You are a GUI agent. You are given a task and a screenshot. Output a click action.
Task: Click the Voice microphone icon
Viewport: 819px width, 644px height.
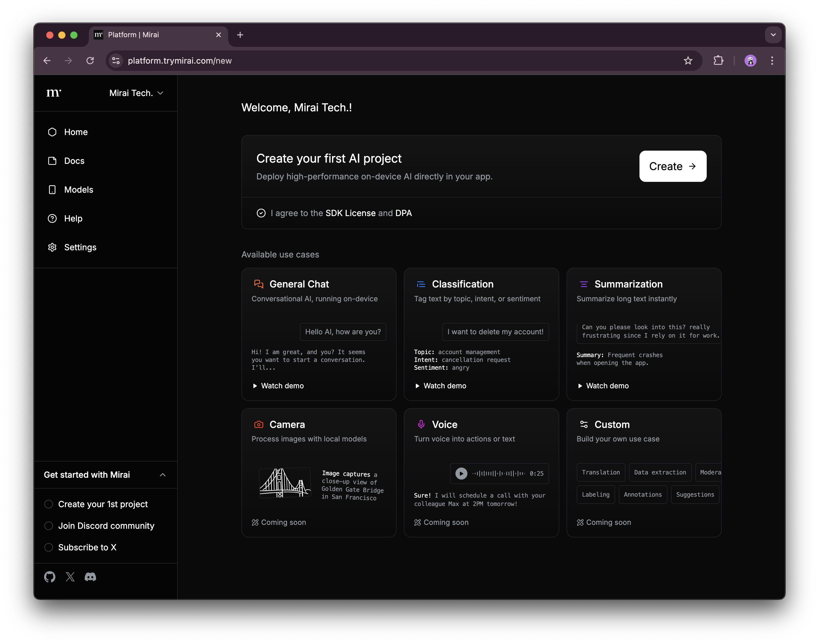click(421, 425)
